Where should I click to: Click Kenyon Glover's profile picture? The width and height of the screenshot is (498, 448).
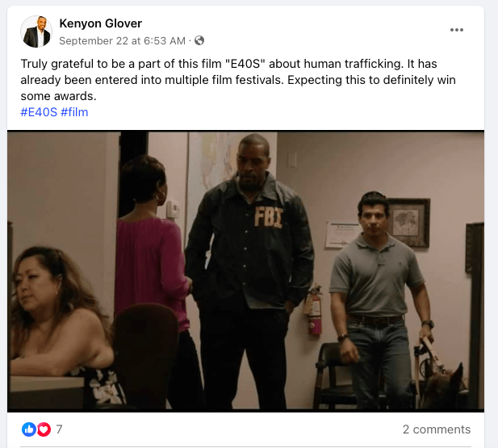[x=36, y=31]
